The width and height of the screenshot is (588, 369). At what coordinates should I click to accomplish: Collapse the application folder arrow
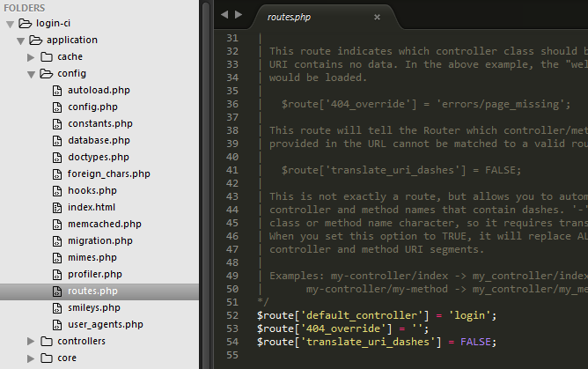[x=20, y=41]
